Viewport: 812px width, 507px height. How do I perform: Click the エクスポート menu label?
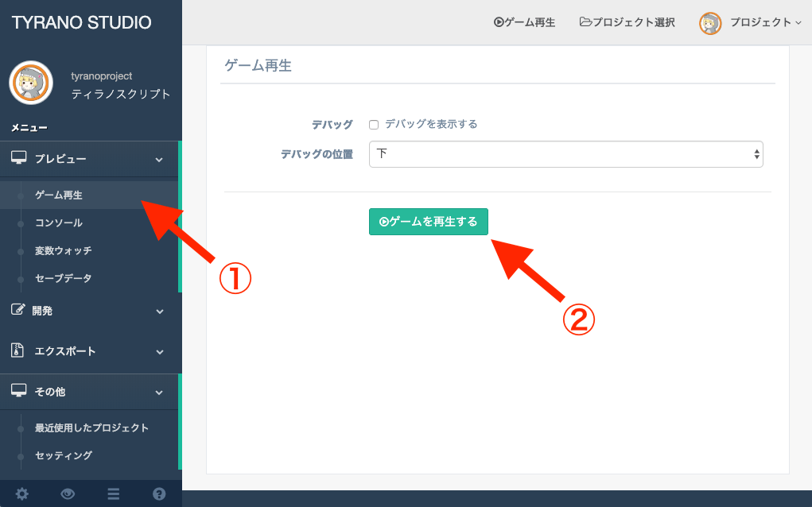point(64,350)
